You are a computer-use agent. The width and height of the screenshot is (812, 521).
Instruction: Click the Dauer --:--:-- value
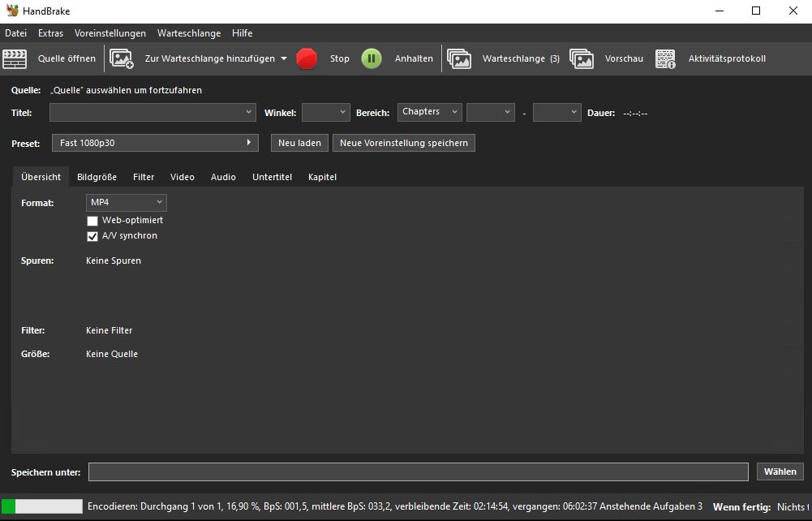click(x=635, y=113)
